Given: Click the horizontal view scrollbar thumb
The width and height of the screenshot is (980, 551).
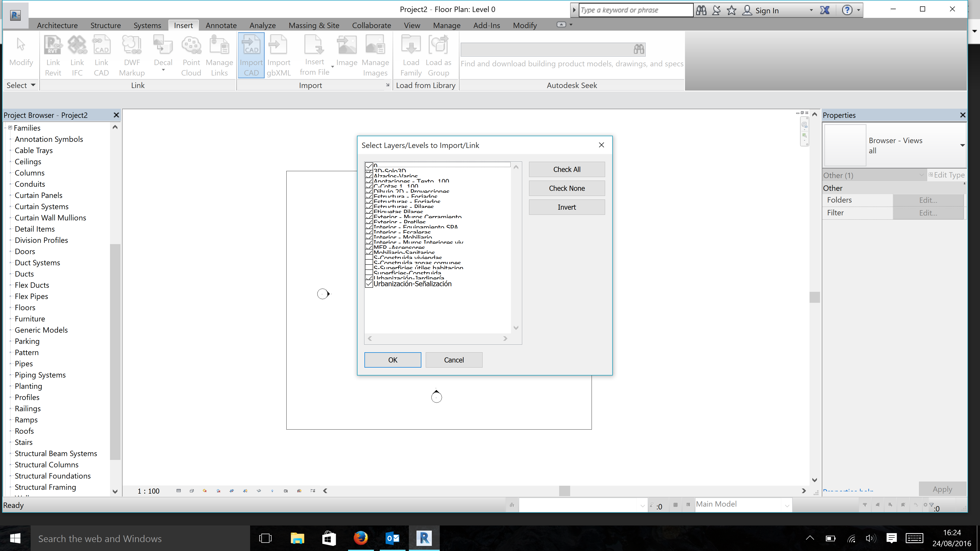Looking at the screenshot, I should 565,491.
